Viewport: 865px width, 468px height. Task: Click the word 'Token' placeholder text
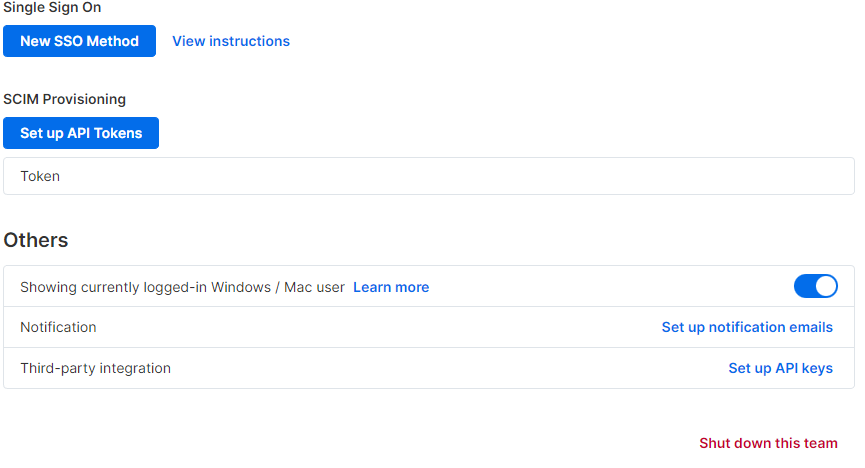[40, 176]
